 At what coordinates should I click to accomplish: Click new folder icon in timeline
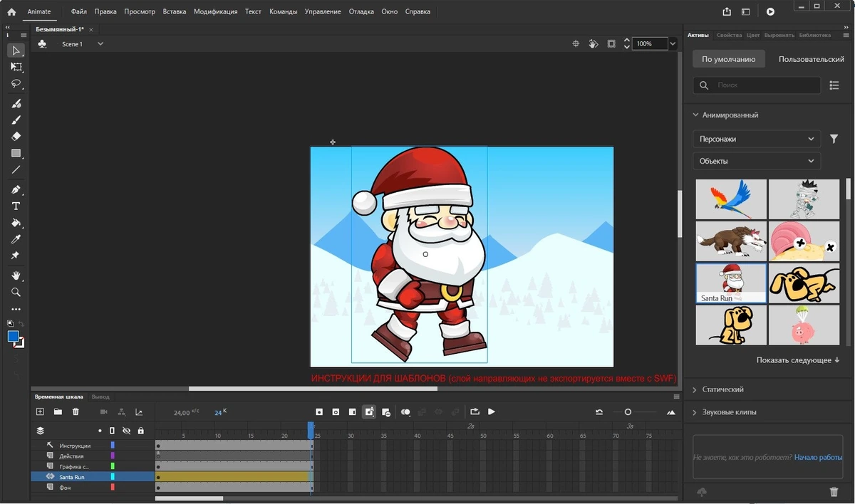(58, 411)
